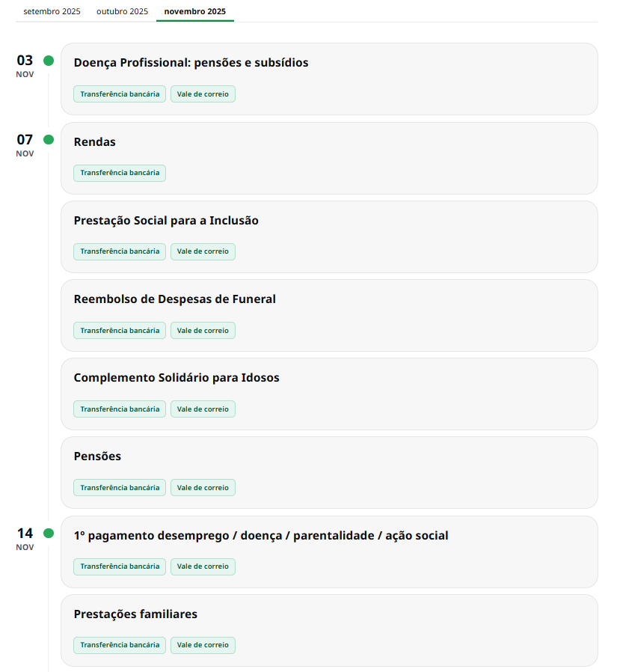617x672 pixels.
Task: Select the novembro 2025 tab
Action: point(194,11)
